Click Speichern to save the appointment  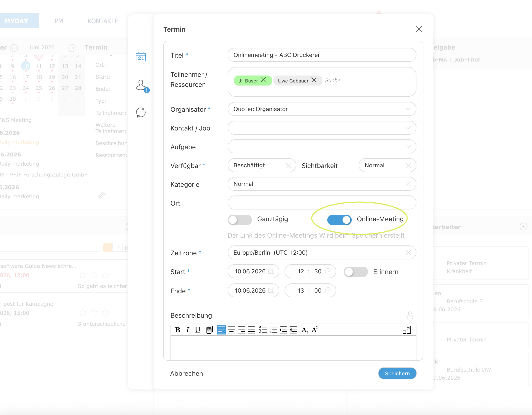397,373
